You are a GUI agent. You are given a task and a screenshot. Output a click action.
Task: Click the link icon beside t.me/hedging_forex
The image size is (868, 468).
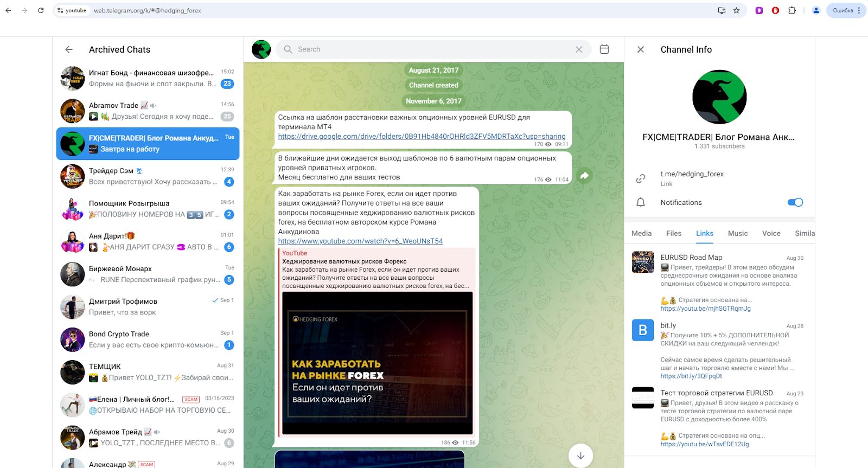pyautogui.click(x=641, y=178)
